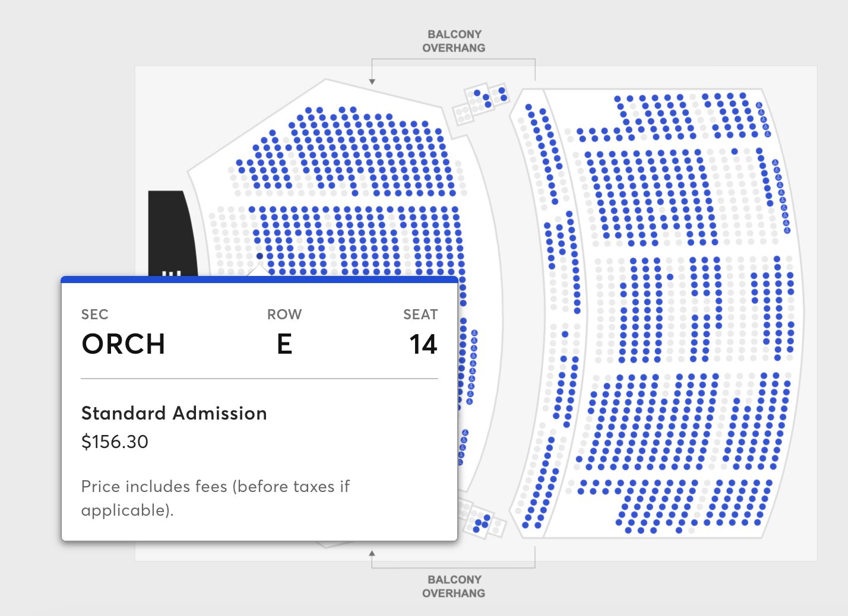Select topmost wheelchair seat in top-right balcony corner

tap(759, 105)
